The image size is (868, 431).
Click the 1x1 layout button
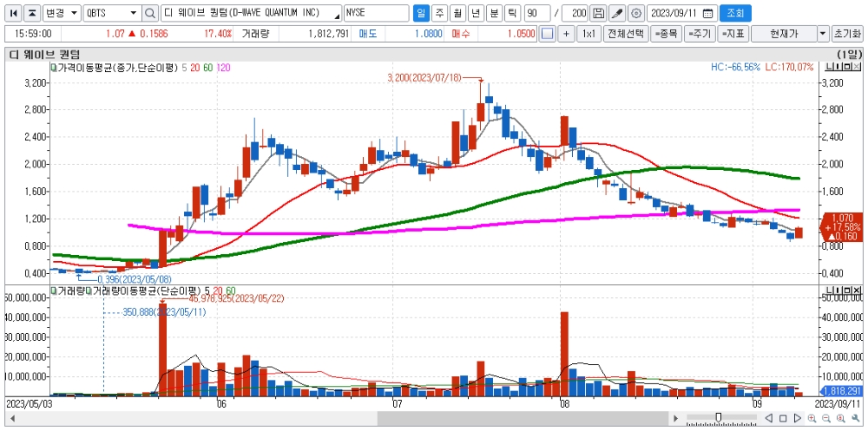589,34
